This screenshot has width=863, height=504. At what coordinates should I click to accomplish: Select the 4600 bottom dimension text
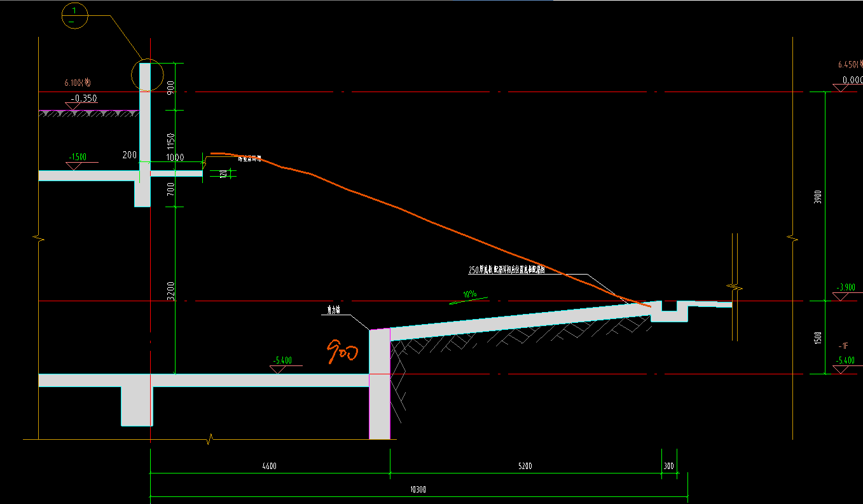pos(269,467)
